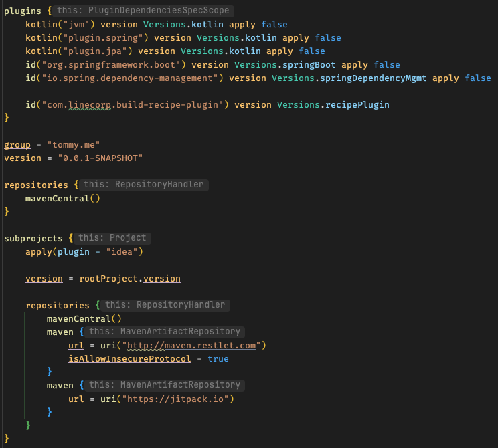Click the "plugin.spring" string
The width and height of the screenshot is (498, 448).
102,37
